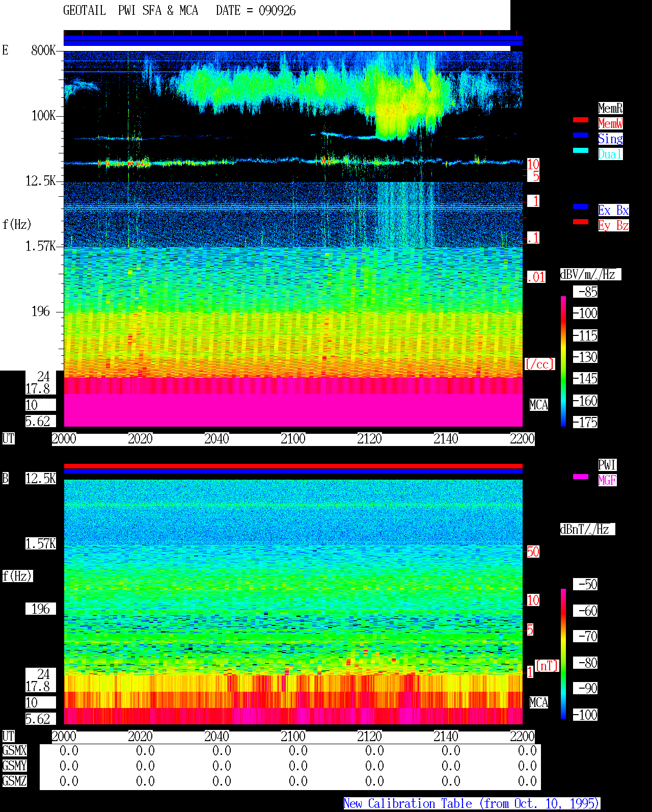The height and width of the screenshot is (812, 652).
Task: Click the blue mode bar above E spectrogram
Action: tap(293, 41)
